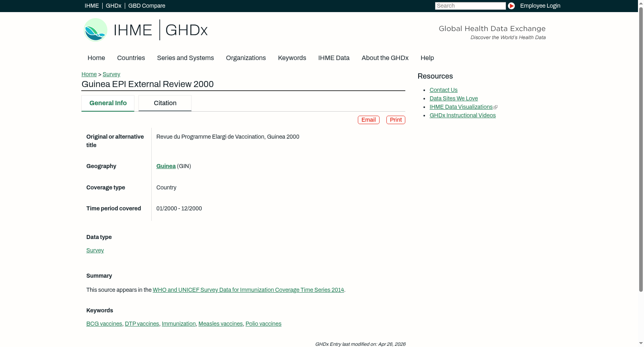Click the 'Global Health Data Exchange' tagline
644x347 pixels.
click(x=492, y=29)
